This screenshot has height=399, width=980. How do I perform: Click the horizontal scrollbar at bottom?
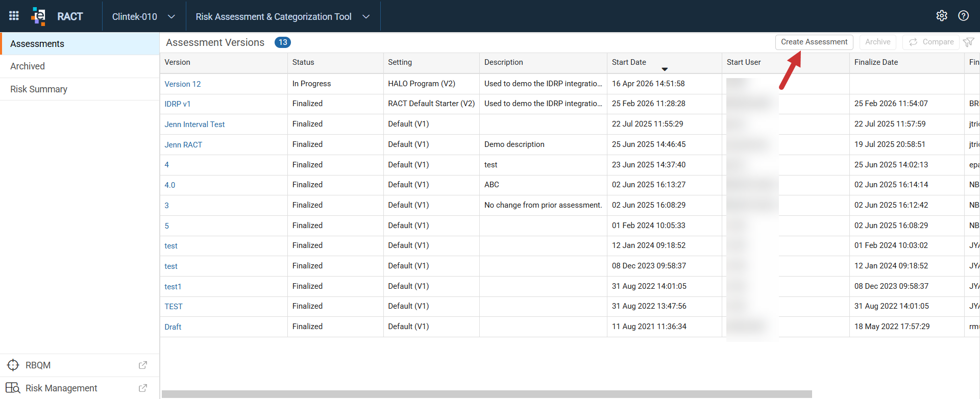click(487, 394)
